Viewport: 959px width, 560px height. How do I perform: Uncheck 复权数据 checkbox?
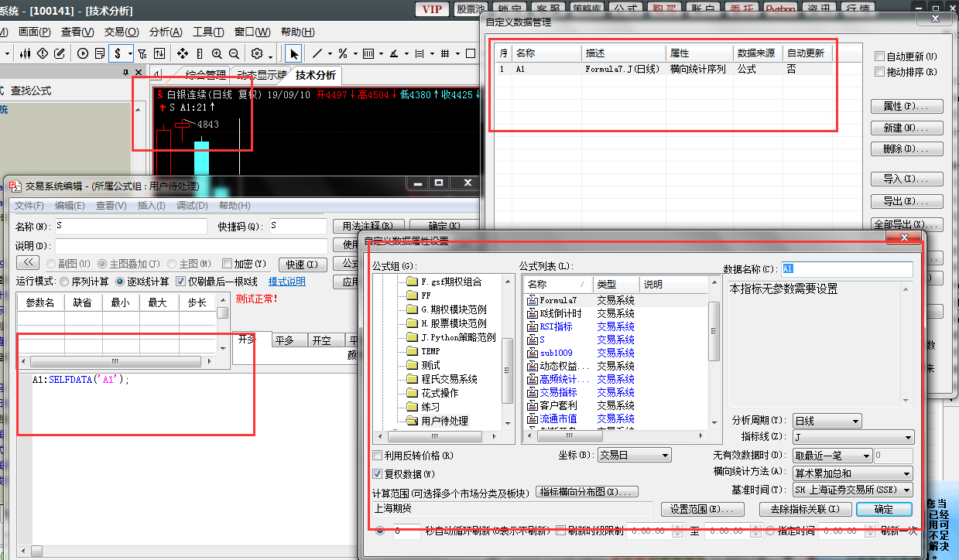pos(378,473)
